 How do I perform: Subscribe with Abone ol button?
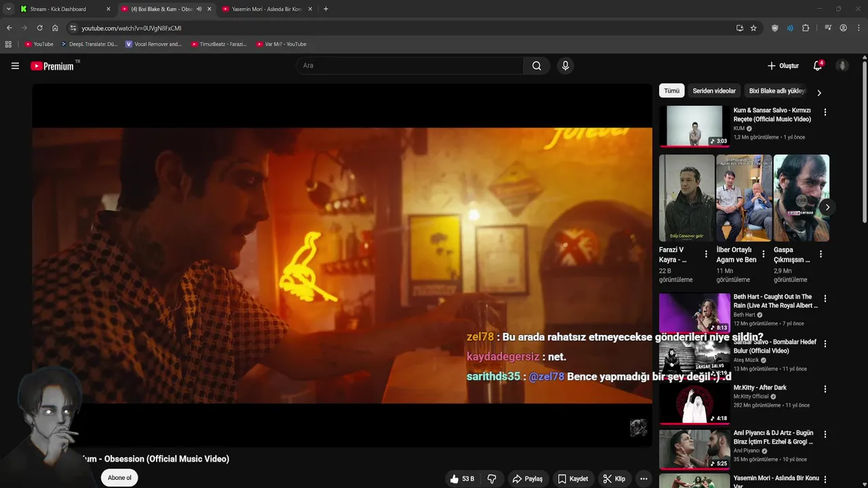119,478
